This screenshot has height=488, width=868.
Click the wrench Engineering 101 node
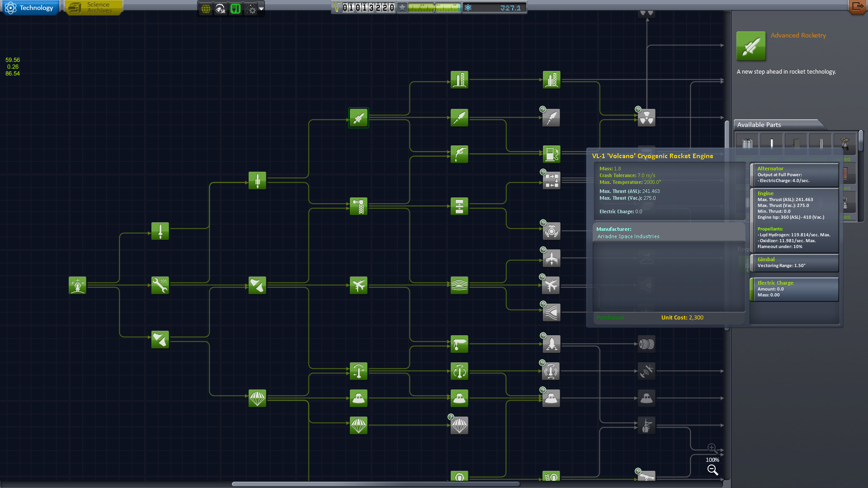[160, 286]
